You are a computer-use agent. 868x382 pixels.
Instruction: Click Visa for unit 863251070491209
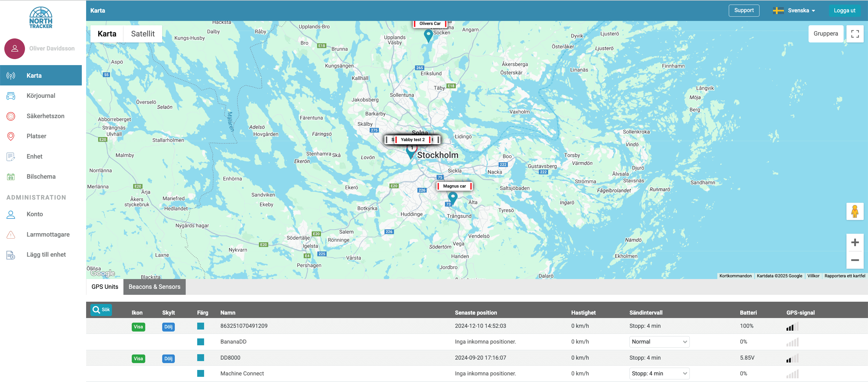(138, 327)
